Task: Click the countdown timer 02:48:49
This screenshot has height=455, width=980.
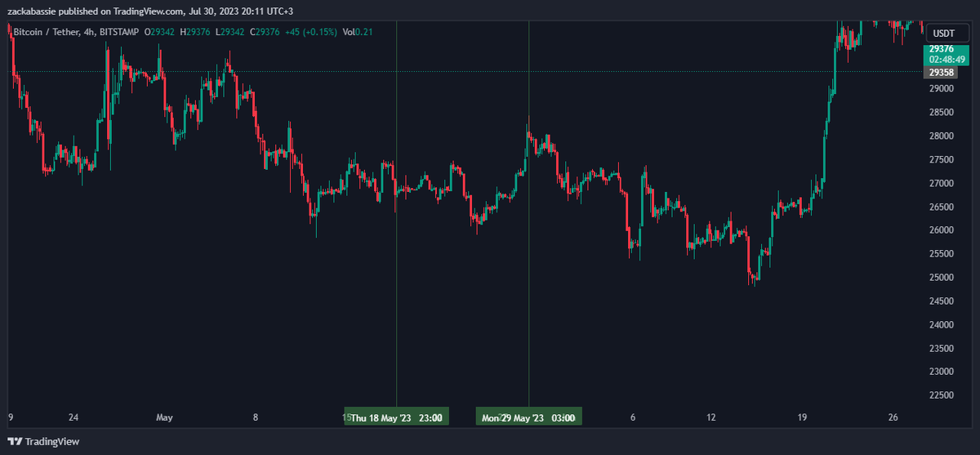Action: click(947, 59)
